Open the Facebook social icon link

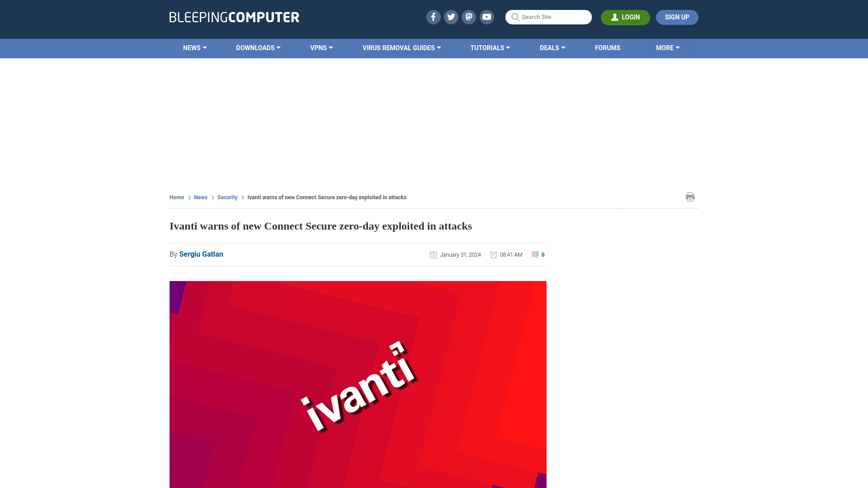(433, 17)
